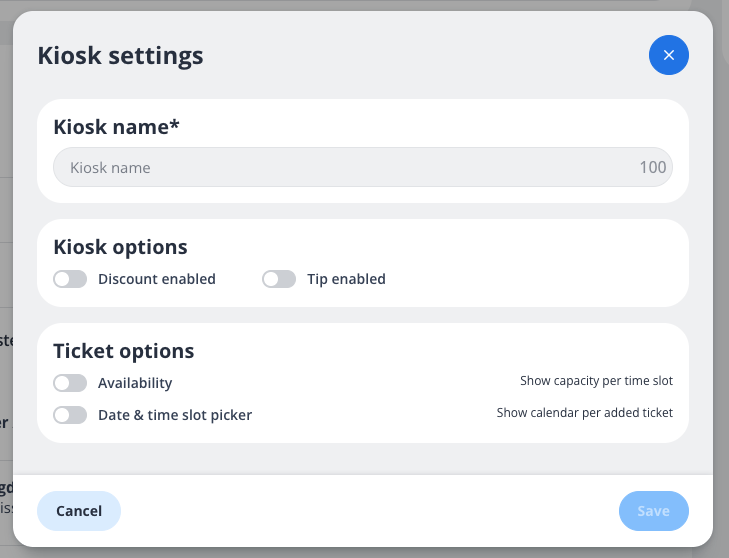Turn on the Tip enabled switch
The width and height of the screenshot is (729, 558).
tap(279, 279)
